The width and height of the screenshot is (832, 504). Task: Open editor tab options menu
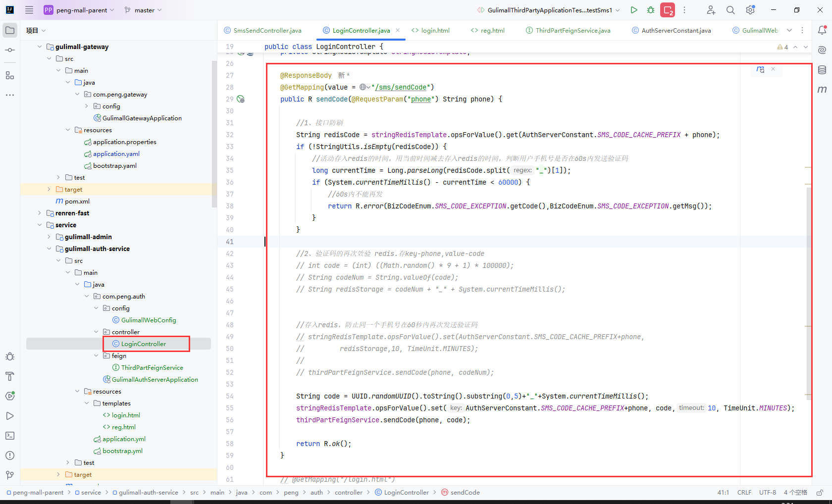[802, 30]
